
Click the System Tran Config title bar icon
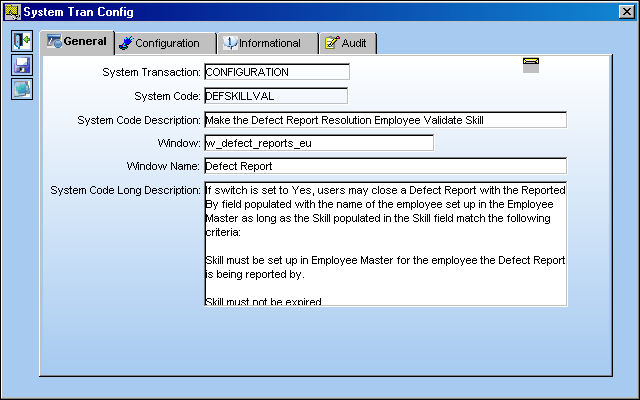tap(13, 12)
